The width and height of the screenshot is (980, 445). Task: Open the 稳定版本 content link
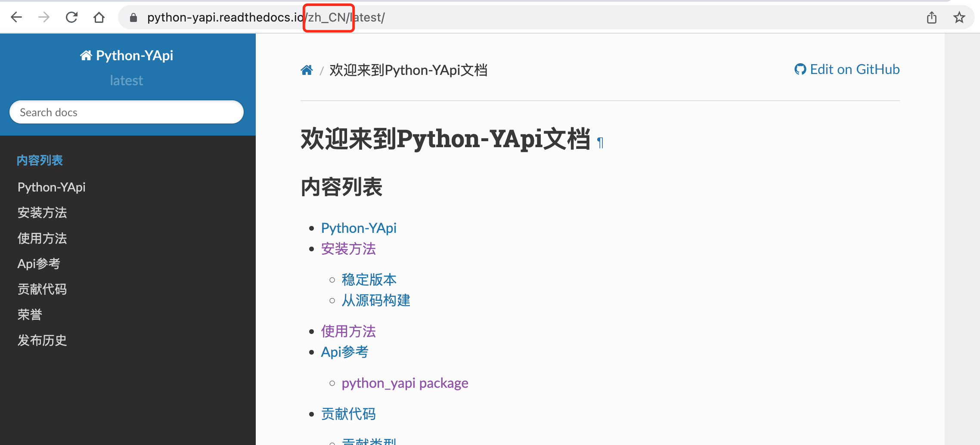tap(369, 280)
